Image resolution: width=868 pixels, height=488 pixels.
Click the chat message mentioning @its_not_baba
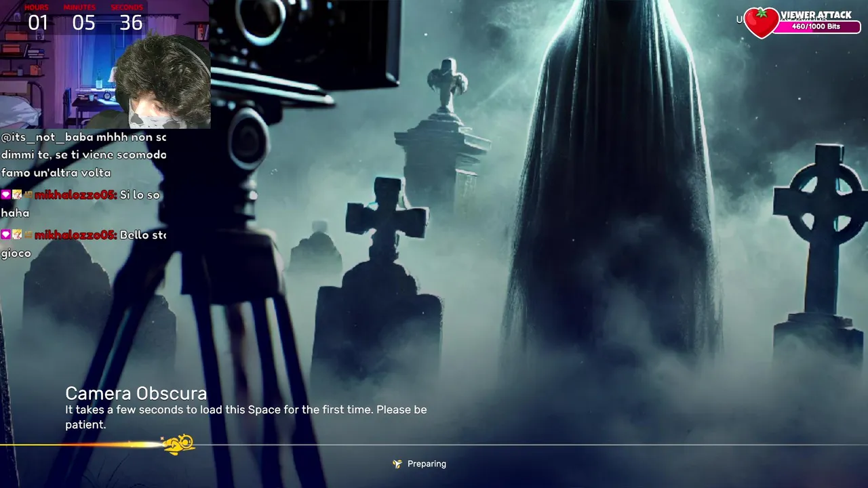(x=83, y=155)
